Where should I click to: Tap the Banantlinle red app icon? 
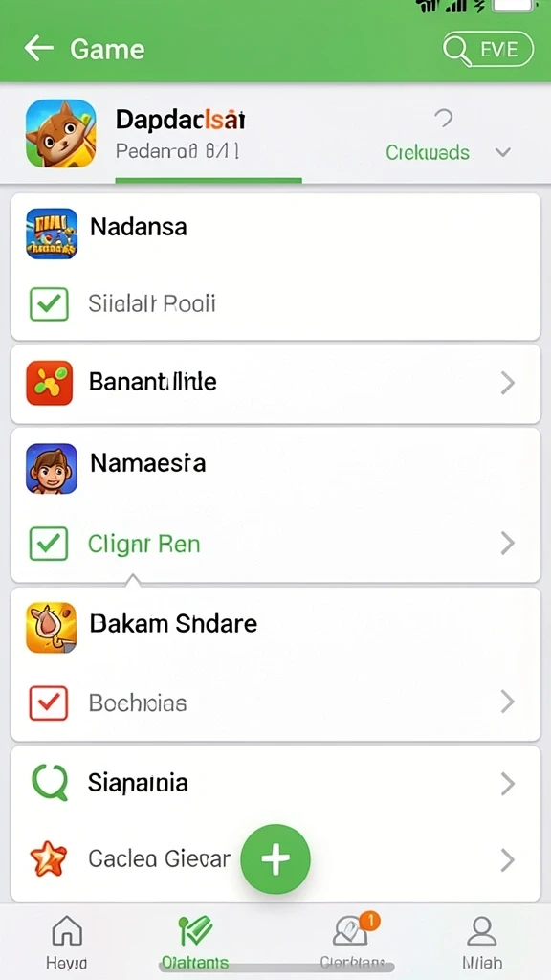tap(50, 383)
